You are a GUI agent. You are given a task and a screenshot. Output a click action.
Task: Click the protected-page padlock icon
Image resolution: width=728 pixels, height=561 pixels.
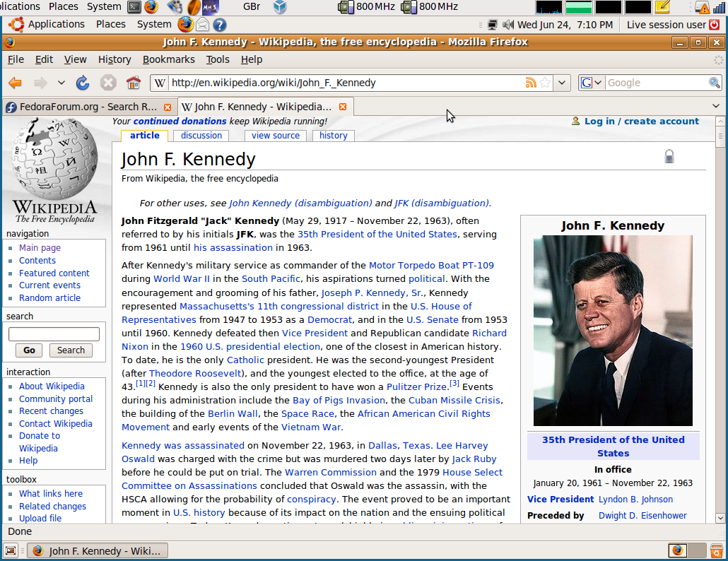(x=669, y=156)
